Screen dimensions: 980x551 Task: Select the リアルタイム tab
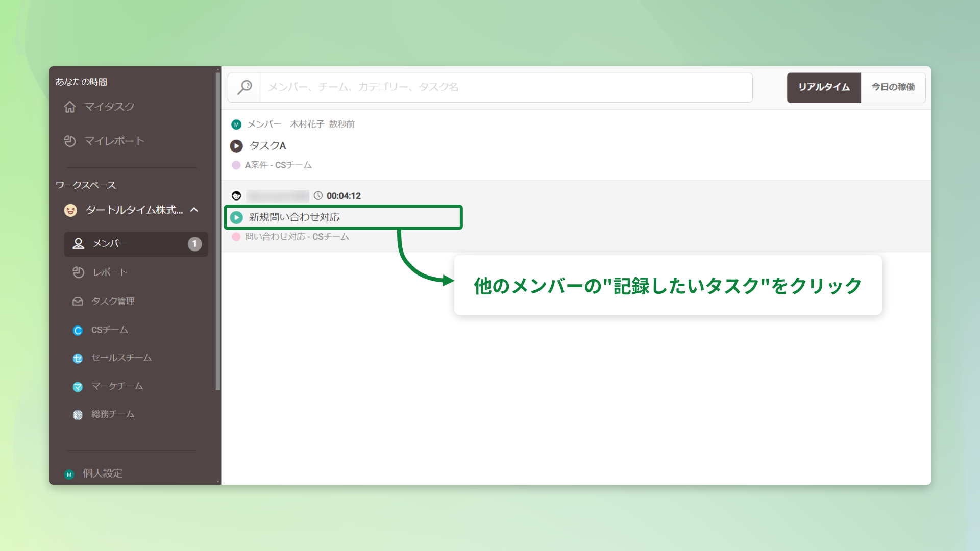[x=823, y=87]
